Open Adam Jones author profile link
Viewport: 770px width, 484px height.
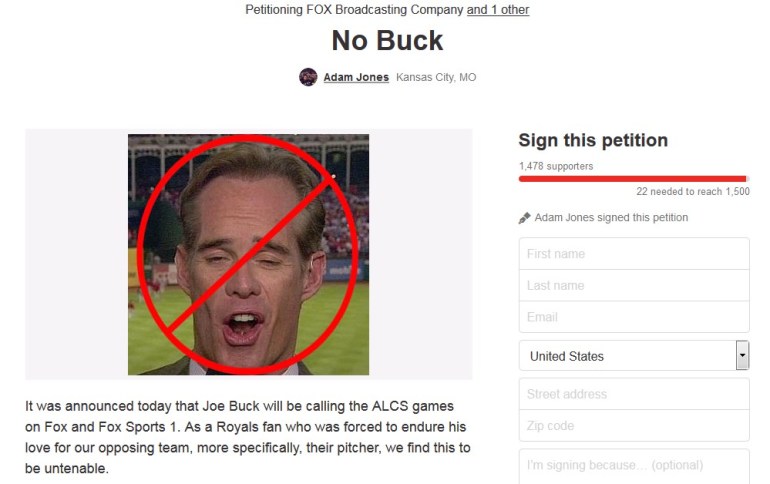[356, 77]
